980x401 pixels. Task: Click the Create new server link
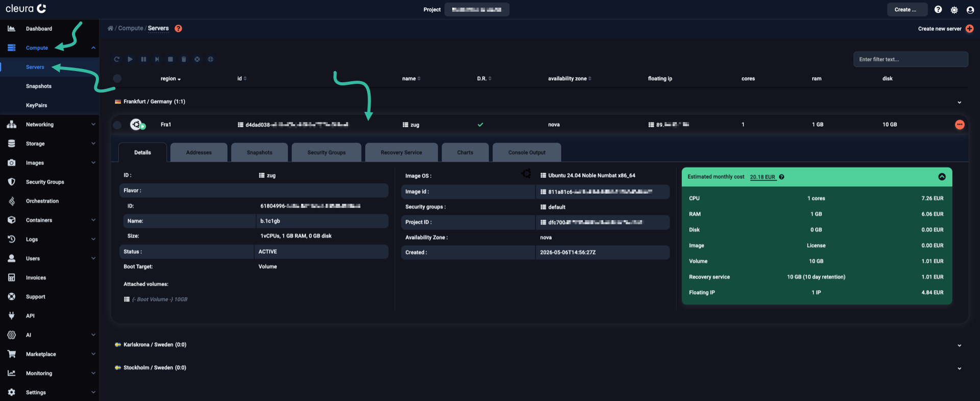(939, 29)
